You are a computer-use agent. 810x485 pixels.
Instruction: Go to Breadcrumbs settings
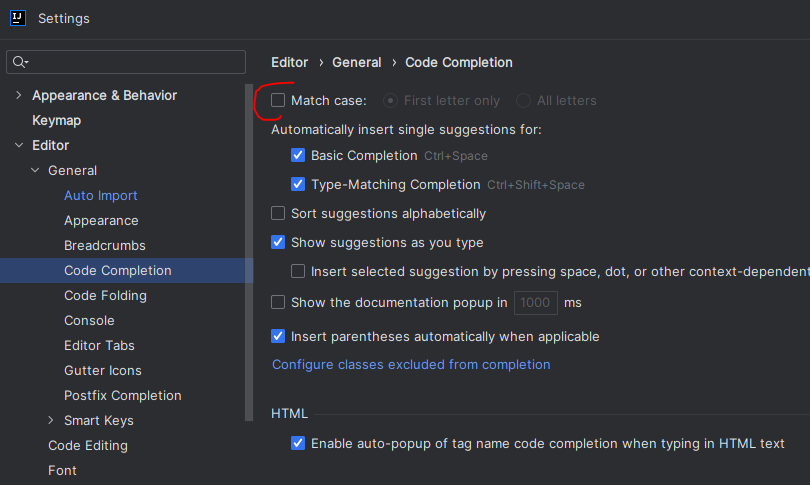[x=105, y=245]
